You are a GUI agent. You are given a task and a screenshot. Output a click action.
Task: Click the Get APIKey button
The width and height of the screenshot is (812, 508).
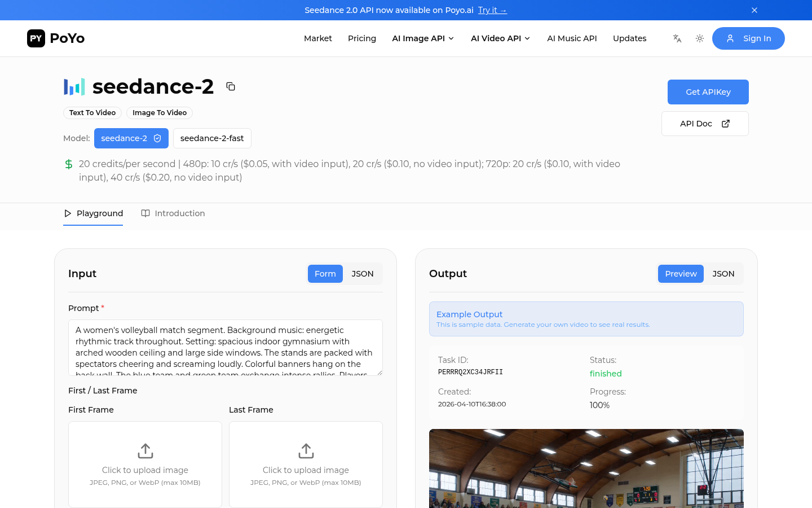pyautogui.click(x=708, y=91)
